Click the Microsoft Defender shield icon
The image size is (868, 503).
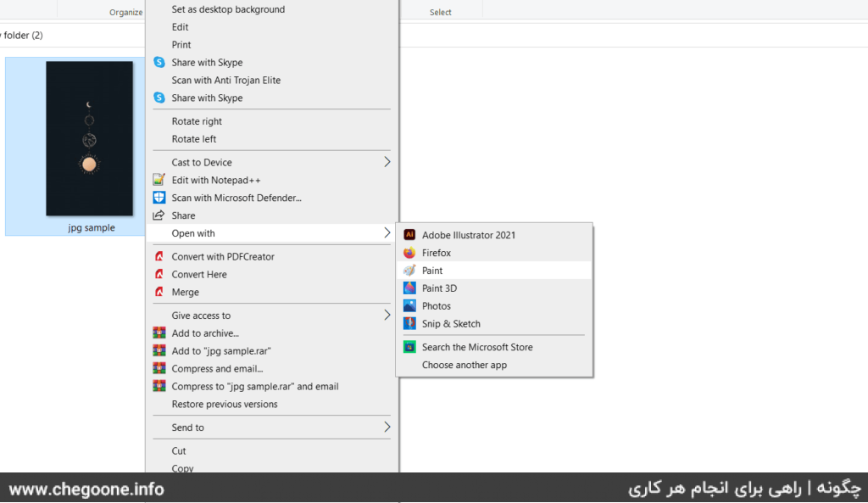click(159, 197)
